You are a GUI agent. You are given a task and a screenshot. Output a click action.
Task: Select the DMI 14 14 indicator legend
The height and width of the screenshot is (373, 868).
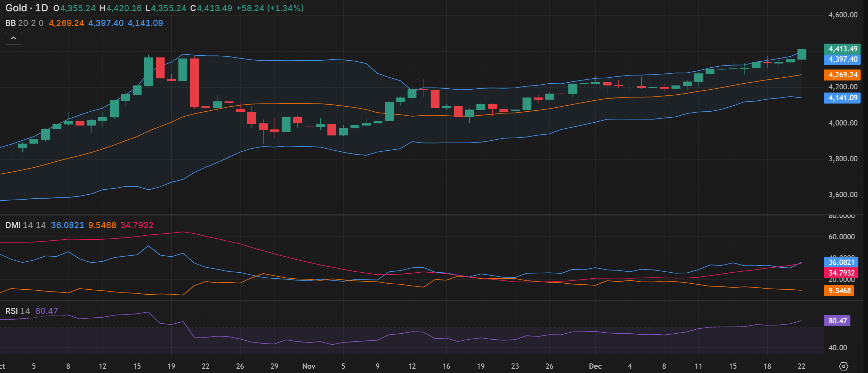(25, 225)
